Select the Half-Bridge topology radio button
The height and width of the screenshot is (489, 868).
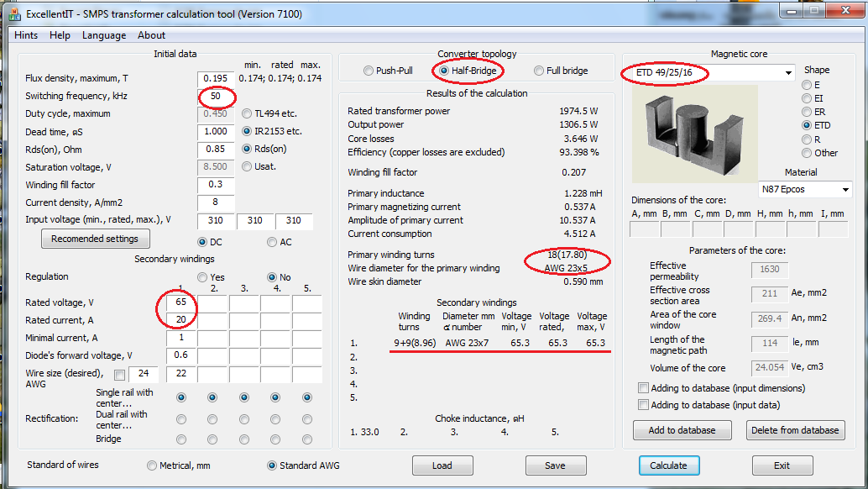tap(444, 71)
